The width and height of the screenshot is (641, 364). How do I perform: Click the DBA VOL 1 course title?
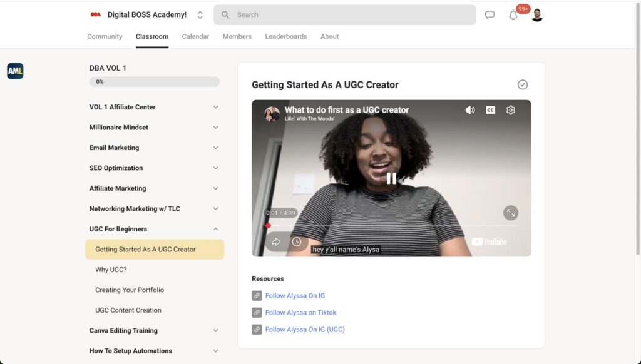pos(108,68)
